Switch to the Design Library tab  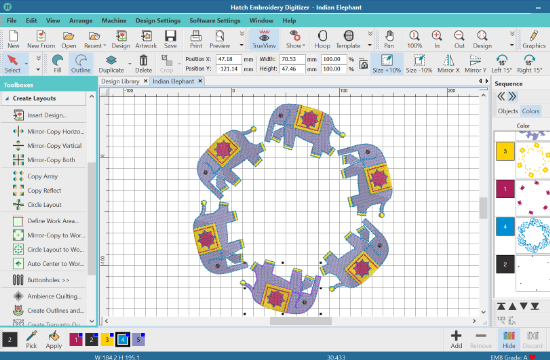click(120, 81)
